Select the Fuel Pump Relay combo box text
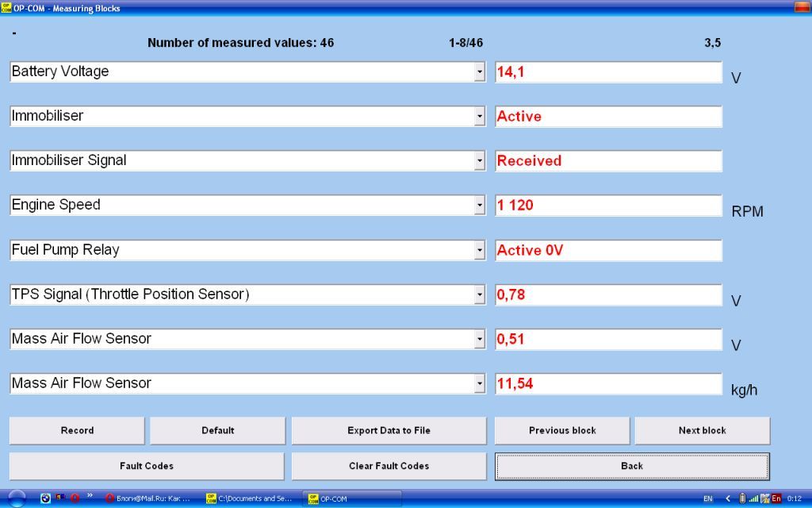The image size is (812, 508). click(x=65, y=250)
